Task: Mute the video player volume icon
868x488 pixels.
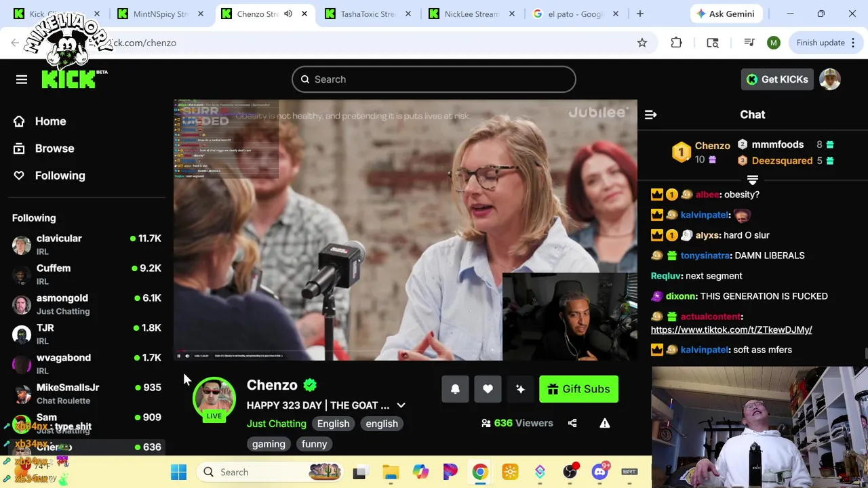Action: point(188,355)
